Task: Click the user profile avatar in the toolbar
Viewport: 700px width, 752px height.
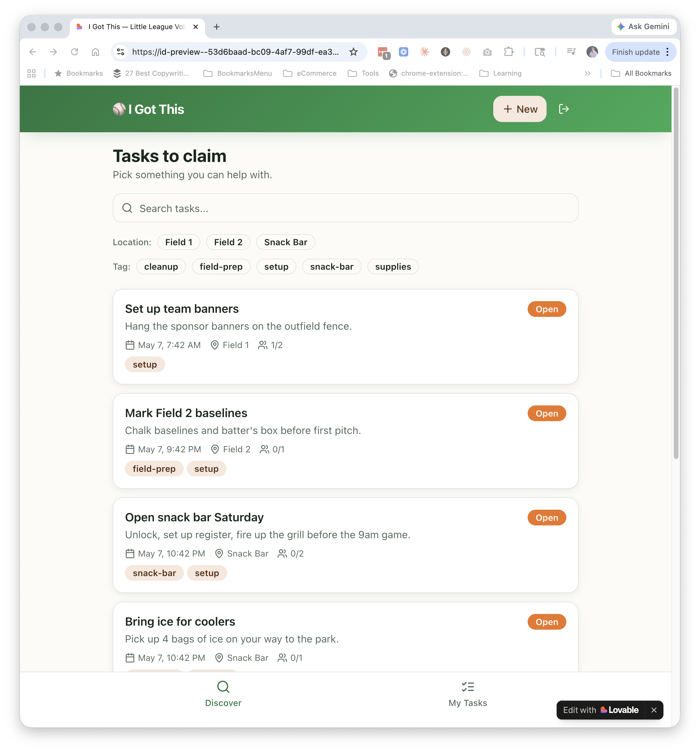Action: (592, 52)
